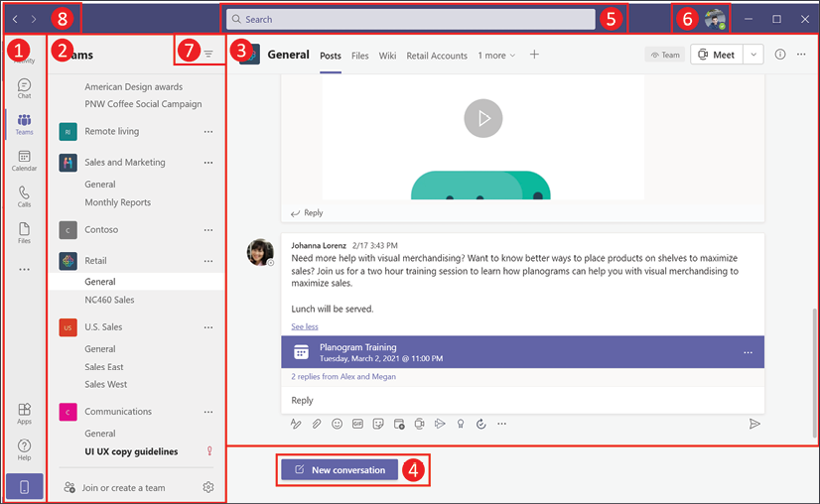Open more channel options in header
This screenshot has height=504, width=820.
pyautogui.click(x=801, y=55)
